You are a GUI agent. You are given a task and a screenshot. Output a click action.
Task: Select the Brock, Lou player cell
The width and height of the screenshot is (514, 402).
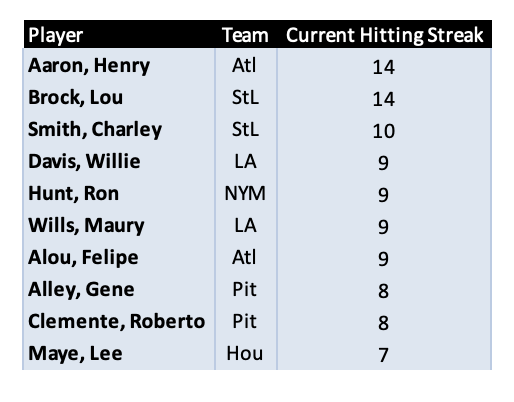tap(119, 97)
